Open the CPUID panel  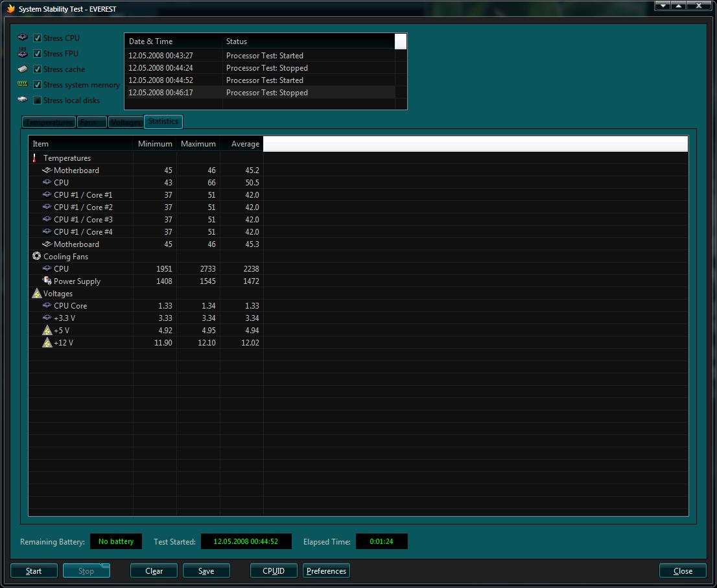274,570
